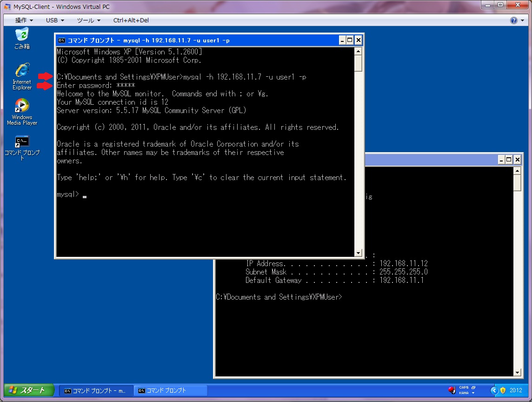Click the CAPS indicator in the language bar
The image size is (532, 402).
[x=464, y=388]
